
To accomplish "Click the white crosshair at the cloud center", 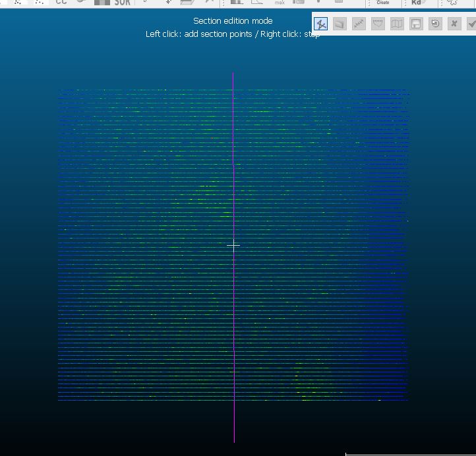I will (x=233, y=245).
